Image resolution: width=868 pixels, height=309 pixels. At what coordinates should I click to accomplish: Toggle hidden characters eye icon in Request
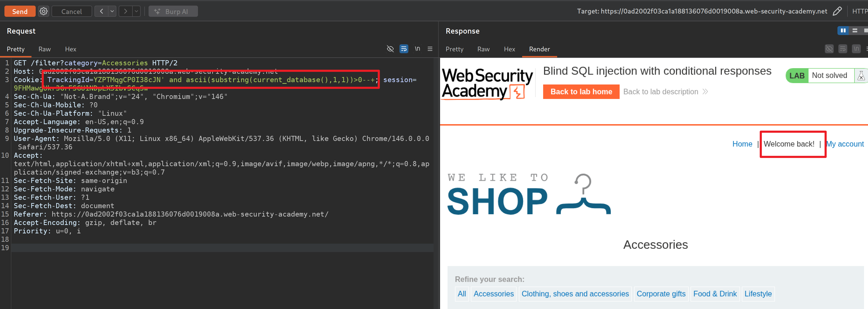point(390,49)
